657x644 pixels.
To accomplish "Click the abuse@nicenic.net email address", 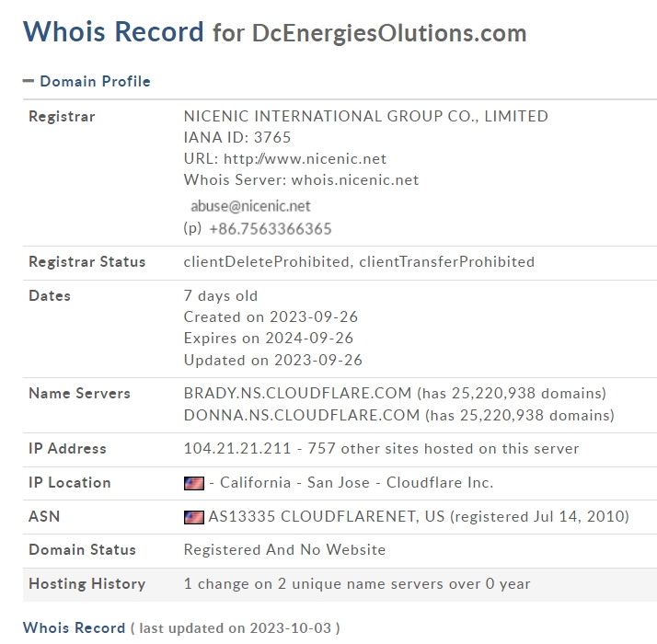I will [x=250, y=206].
